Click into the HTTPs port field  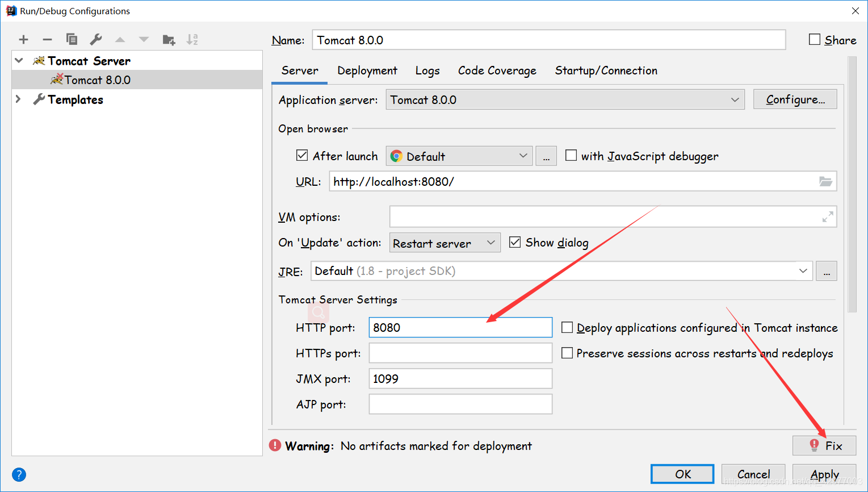[460, 353]
